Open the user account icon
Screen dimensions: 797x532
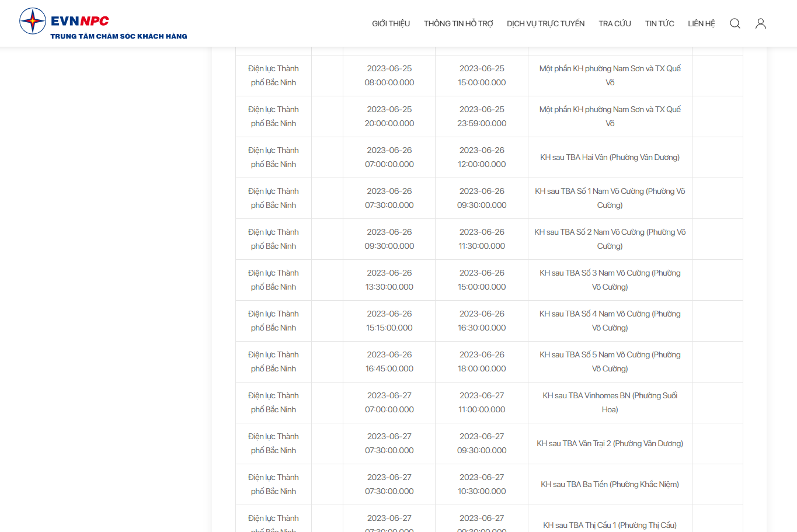pos(761,23)
